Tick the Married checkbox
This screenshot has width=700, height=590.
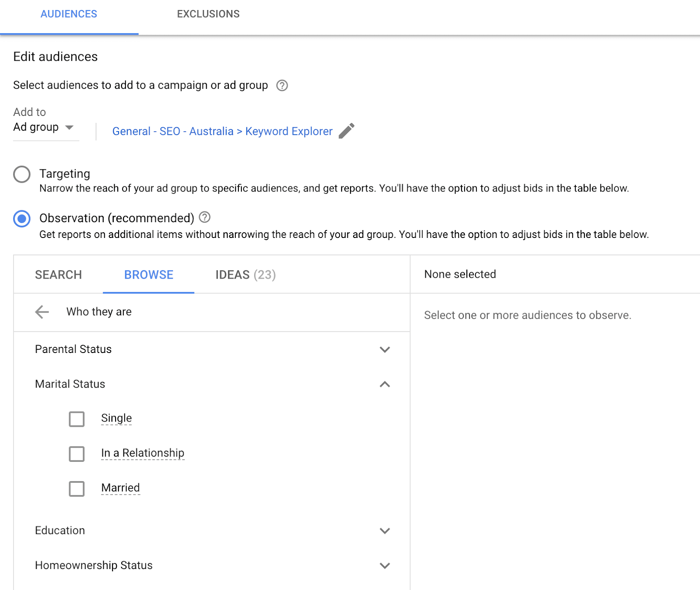[x=77, y=489]
